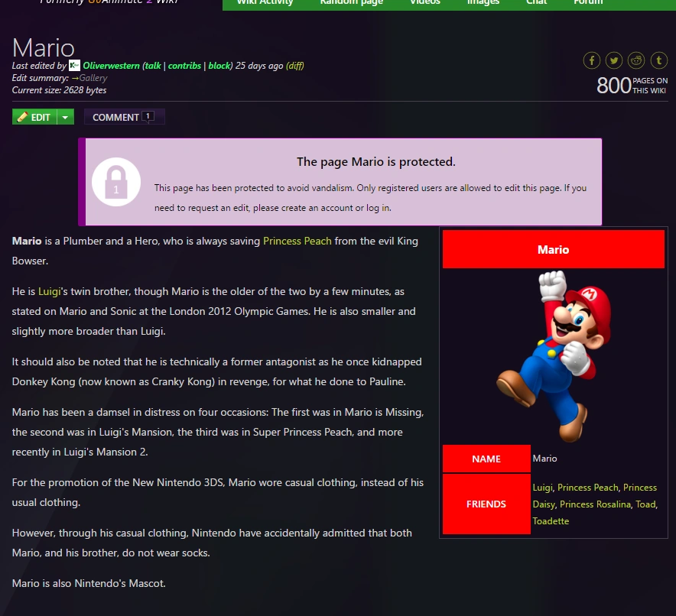Open the talk link for Oliverwestern
The width and height of the screenshot is (676, 616).
pos(153,66)
